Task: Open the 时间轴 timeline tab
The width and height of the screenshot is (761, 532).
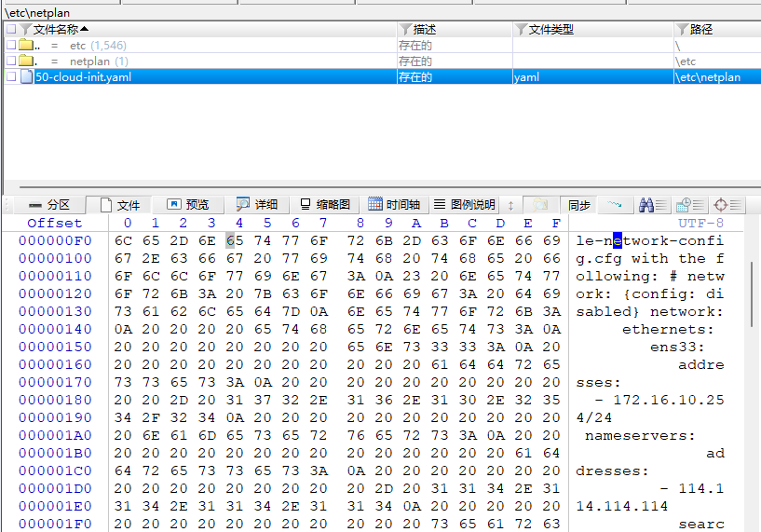Action: [x=394, y=205]
